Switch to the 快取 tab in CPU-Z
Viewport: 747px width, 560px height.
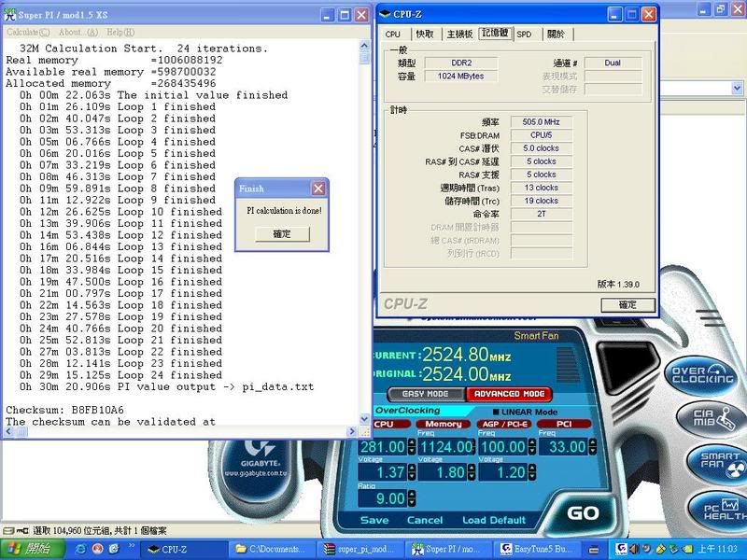point(425,35)
